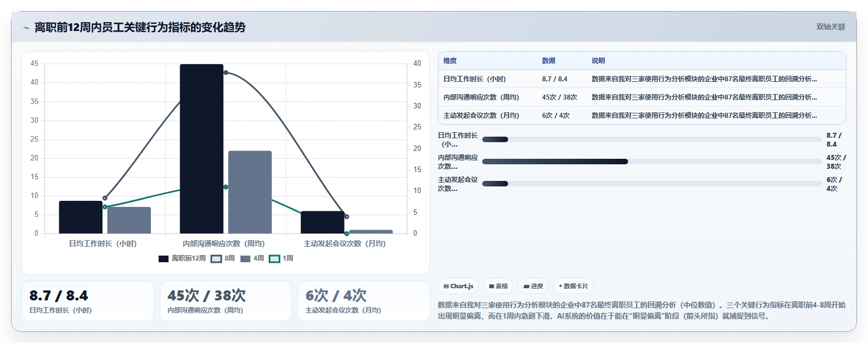Click the 主动发起会议次数（月均） x-axis label
This screenshot has width=868, height=343.
[x=345, y=243]
